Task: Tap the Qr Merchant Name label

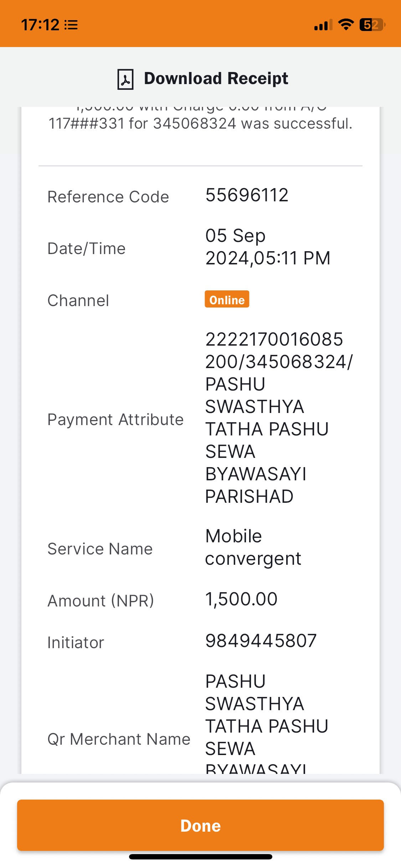Action: coord(119,739)
